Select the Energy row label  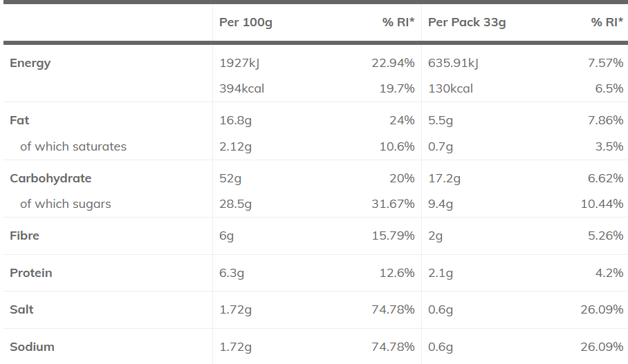[x=30, y=64]
